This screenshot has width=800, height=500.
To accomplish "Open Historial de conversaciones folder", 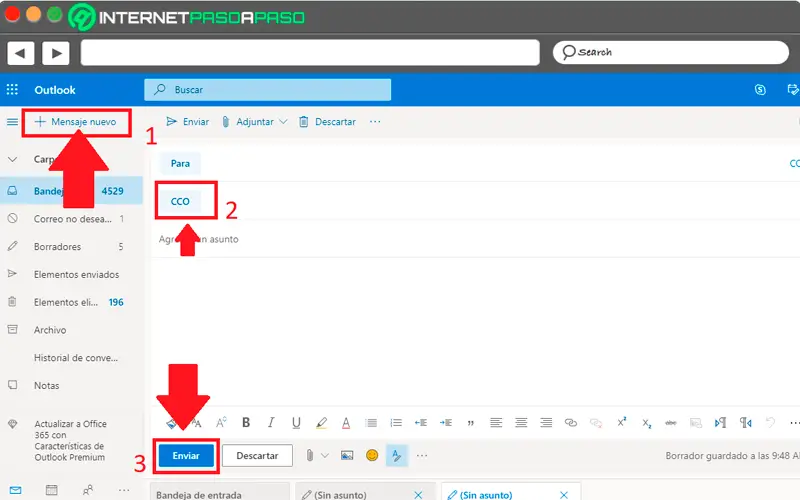I will [71, 358].
